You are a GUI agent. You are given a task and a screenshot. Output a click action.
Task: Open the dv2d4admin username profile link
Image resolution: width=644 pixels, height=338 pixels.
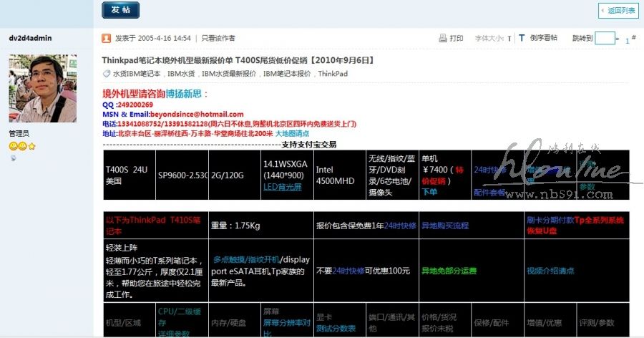[30, 38]
